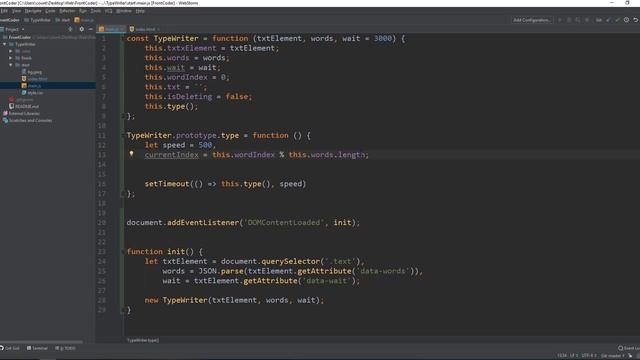Click line number 20 in the gutter

(102, 223)
